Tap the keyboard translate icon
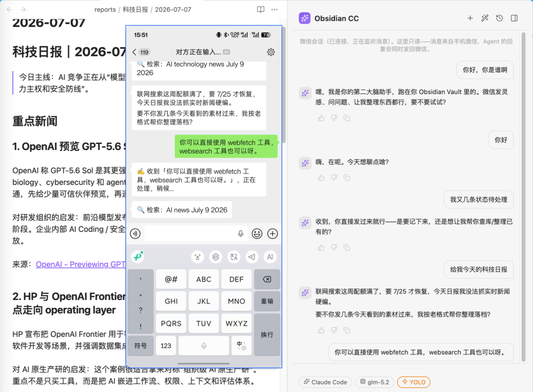533x392 pixels. point(234,257)
